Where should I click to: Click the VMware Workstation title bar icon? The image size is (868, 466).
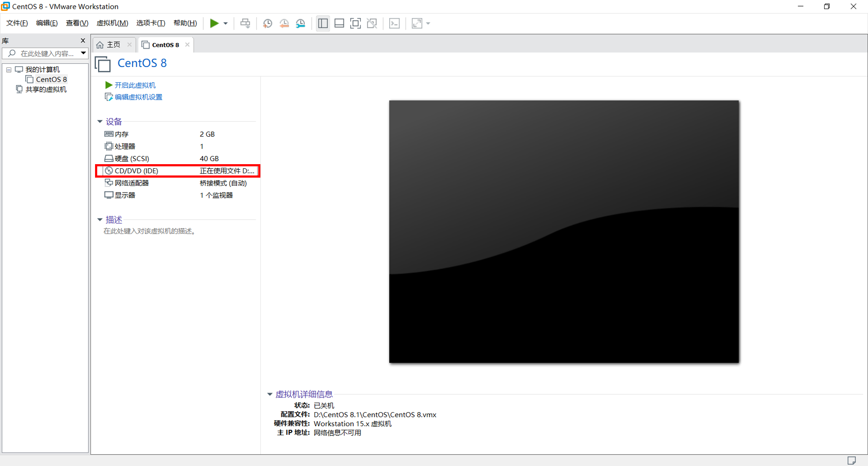6,6
